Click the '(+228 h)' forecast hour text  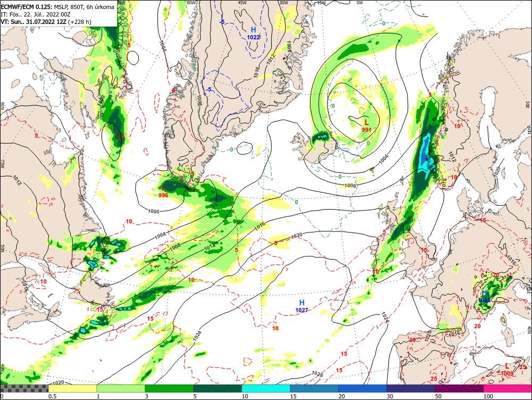click(x=80, y=22)
